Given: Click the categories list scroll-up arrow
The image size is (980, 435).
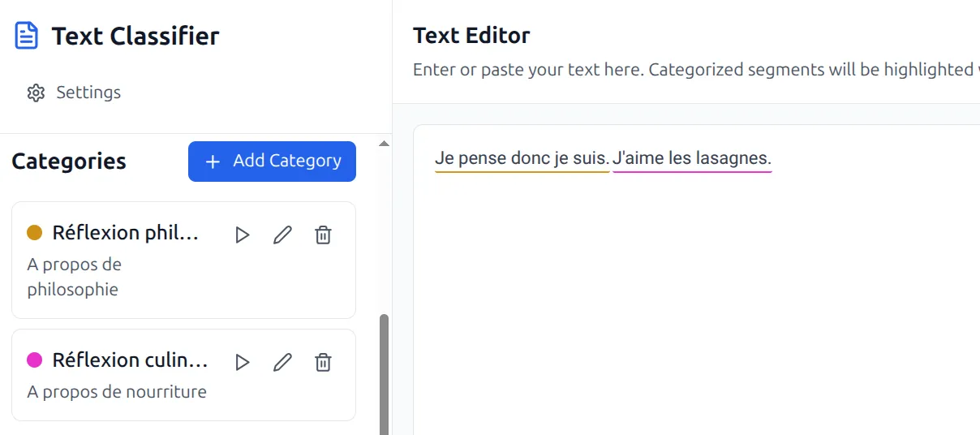Looking at the screenshot, I should click(x=385, y=144).
